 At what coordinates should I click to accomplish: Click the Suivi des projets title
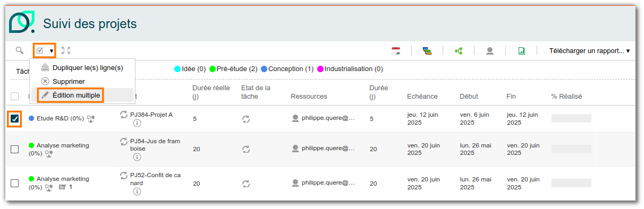pos(90,23)
